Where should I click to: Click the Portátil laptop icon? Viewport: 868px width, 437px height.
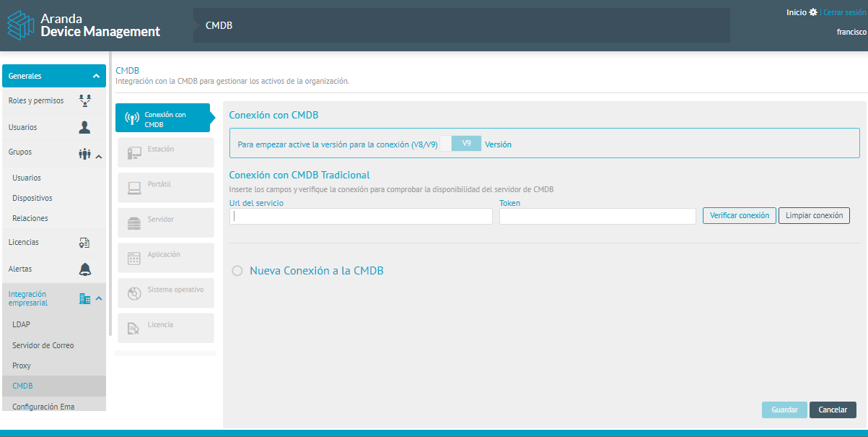[134, 188]
